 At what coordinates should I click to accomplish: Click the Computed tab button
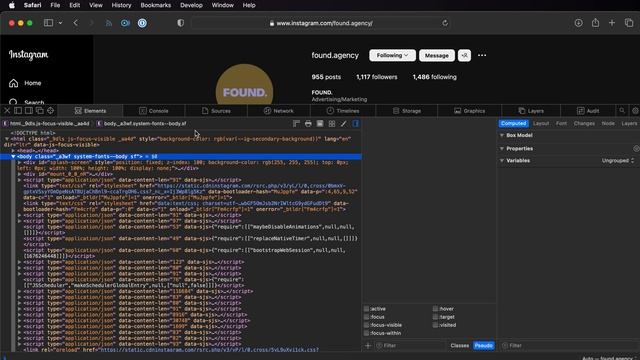pyautogui.click(x=513, y=123)
